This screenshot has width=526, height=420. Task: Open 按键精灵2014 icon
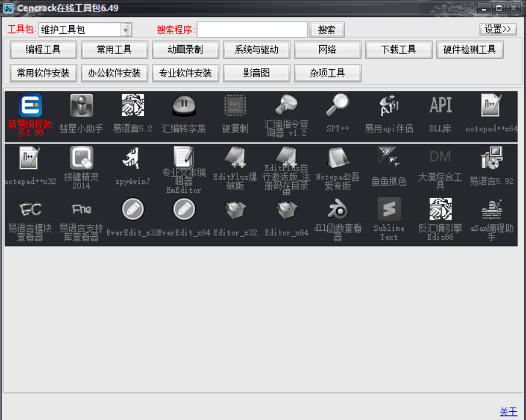click(x=82, y=158)
